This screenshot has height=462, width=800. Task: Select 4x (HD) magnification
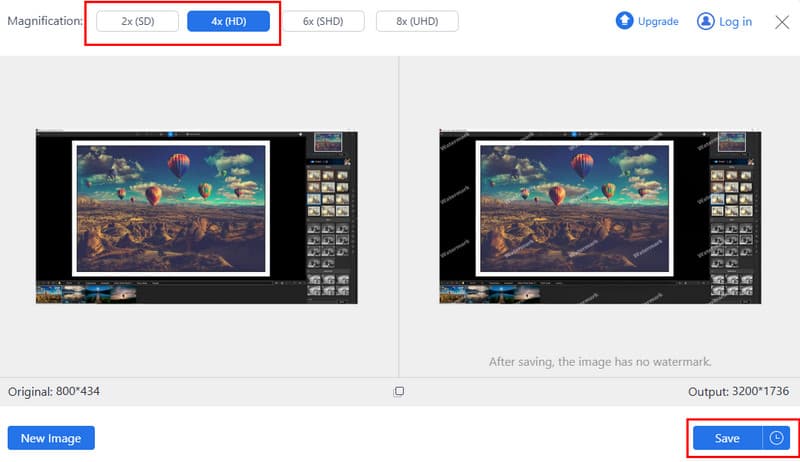[x=228, y=21]
